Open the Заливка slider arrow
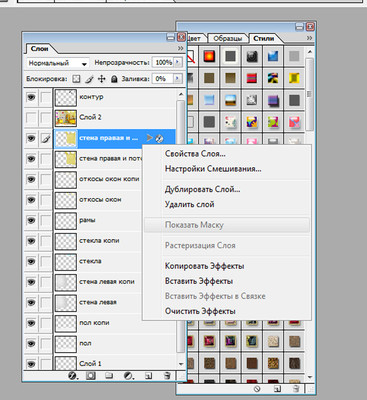The height and width of the screenshot is (400, 367). click(x=178, y=79)
